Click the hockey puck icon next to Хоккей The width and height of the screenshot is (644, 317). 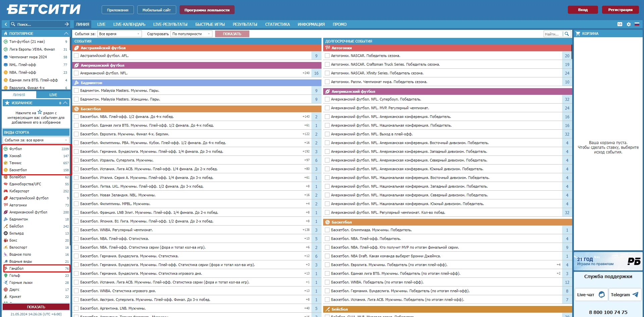(6, 156)
